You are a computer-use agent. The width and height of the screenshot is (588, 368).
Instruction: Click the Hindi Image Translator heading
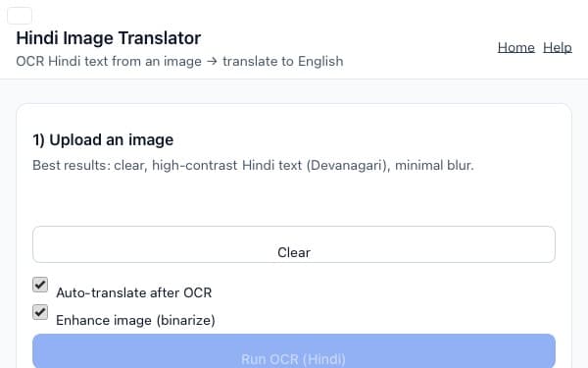click(109, 38)
